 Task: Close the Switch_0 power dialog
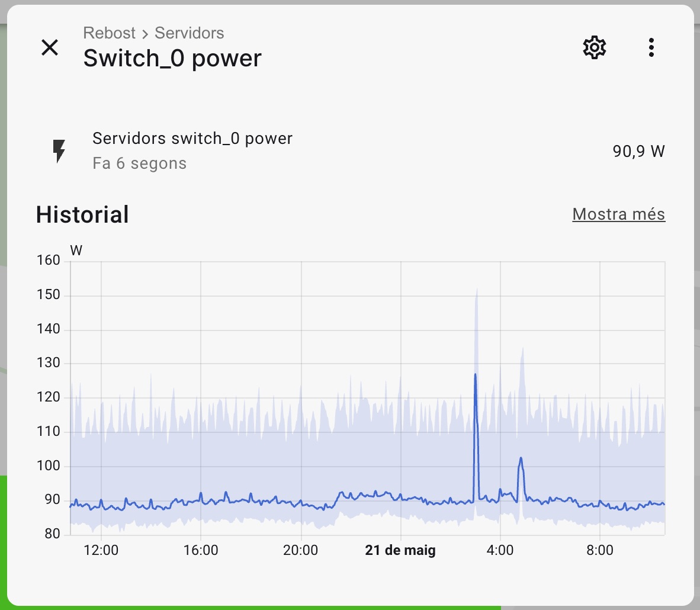point(50,47)
